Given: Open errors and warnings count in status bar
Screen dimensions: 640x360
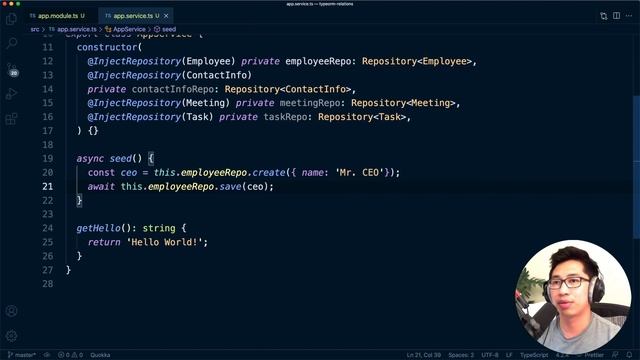Looking at the screenshot, I should pos(70,355).
